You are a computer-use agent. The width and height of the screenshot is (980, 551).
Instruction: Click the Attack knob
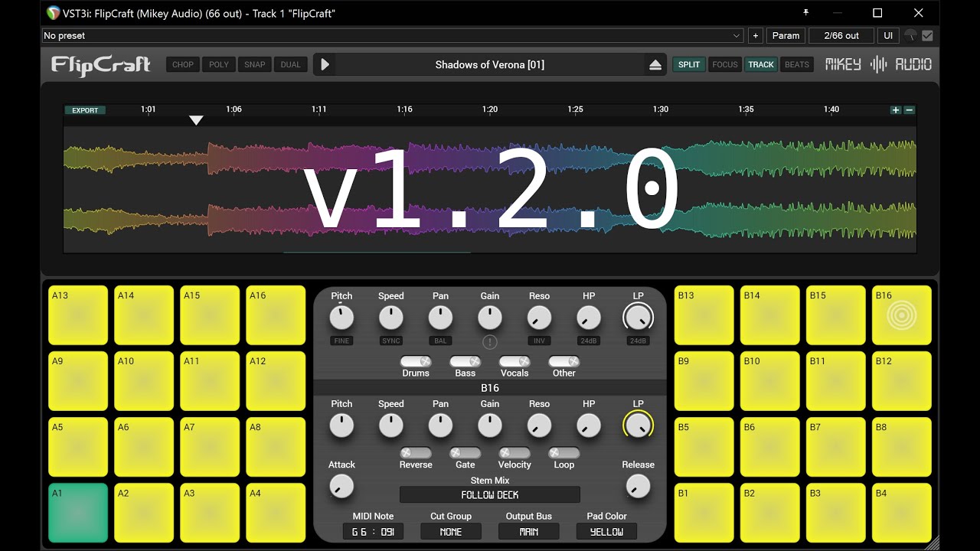(341, 485)
